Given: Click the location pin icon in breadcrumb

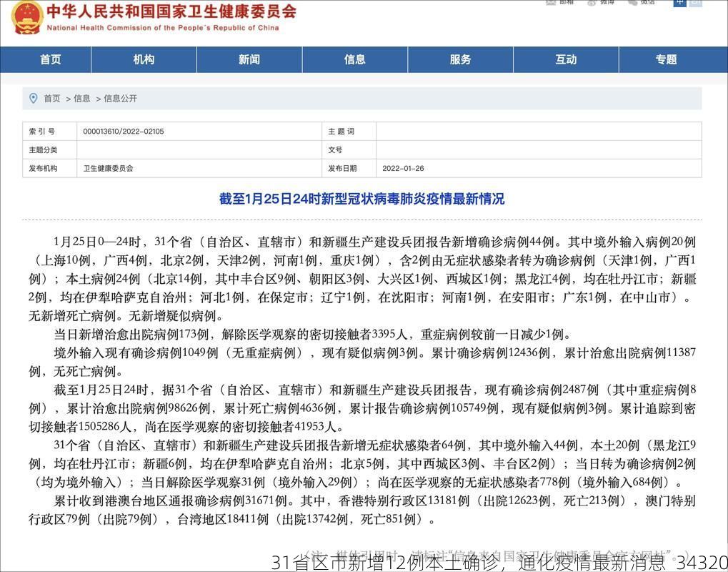Looking at the screenshot, I should click(31, 98).
